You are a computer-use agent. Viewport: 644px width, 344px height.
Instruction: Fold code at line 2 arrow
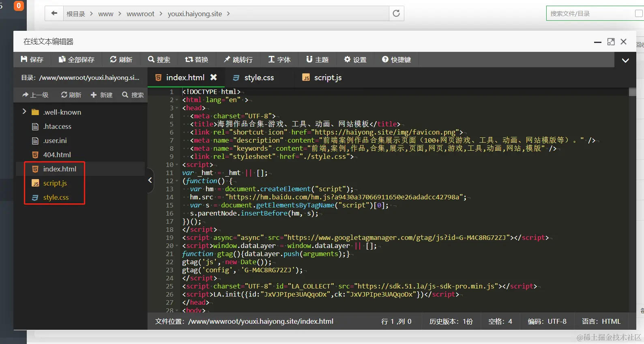(x=177, y=100)
